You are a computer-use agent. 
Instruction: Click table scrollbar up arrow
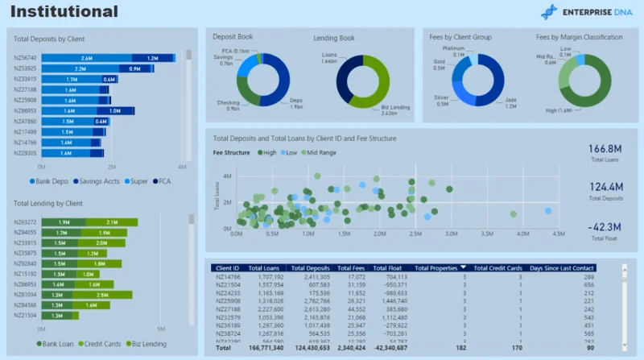click(625, 270)
